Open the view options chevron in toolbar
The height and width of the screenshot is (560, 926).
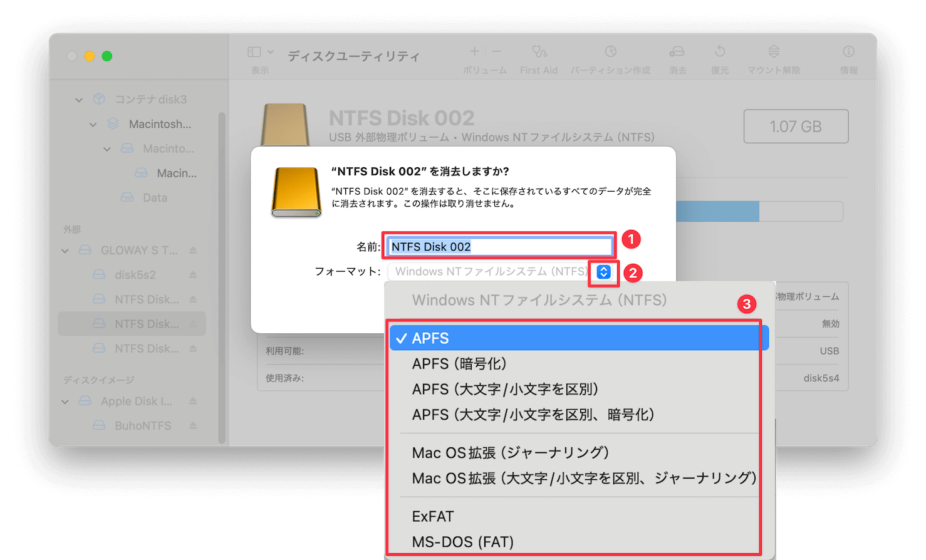point(271,52)
